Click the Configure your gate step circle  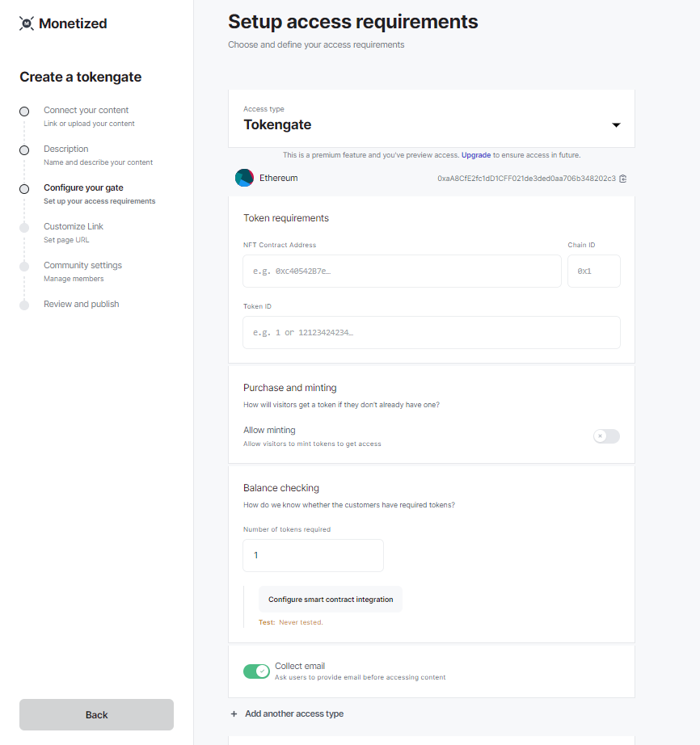click(x=24, y=189)
